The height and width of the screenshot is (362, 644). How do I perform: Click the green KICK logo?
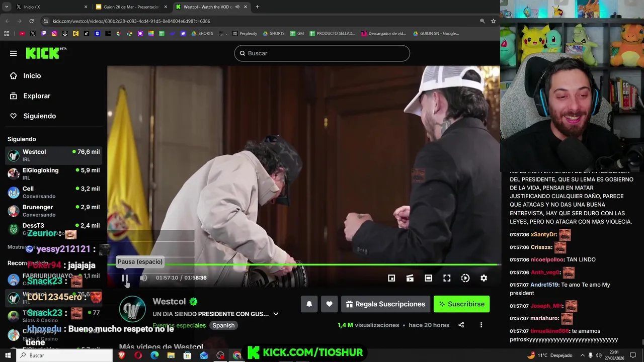point(43,53)
